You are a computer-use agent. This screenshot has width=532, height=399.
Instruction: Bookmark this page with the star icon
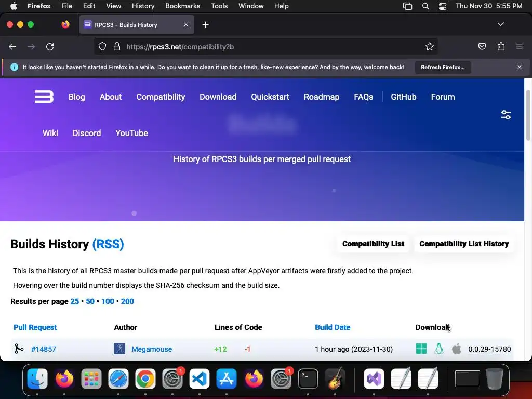pyautogui.click(x=430, y=46)
